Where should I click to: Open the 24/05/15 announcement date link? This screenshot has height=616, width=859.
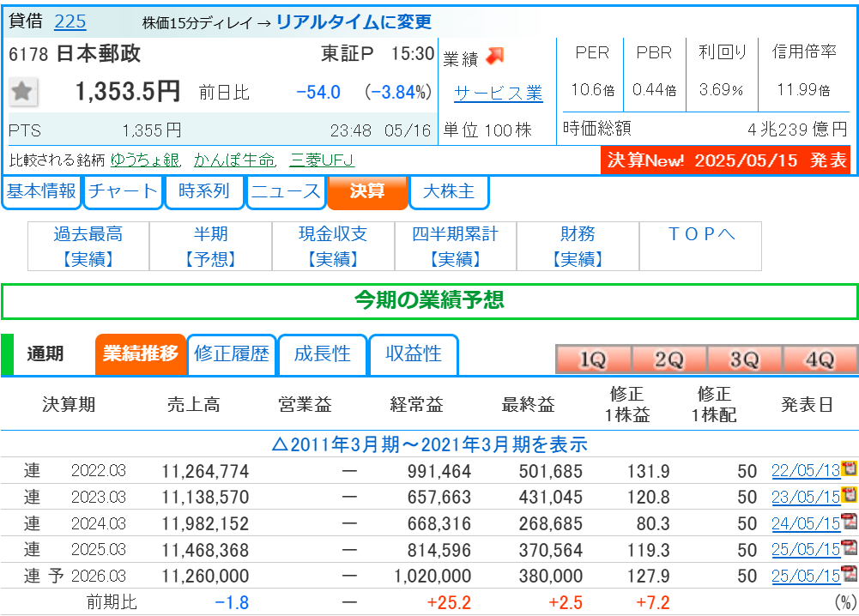(806, 523)
